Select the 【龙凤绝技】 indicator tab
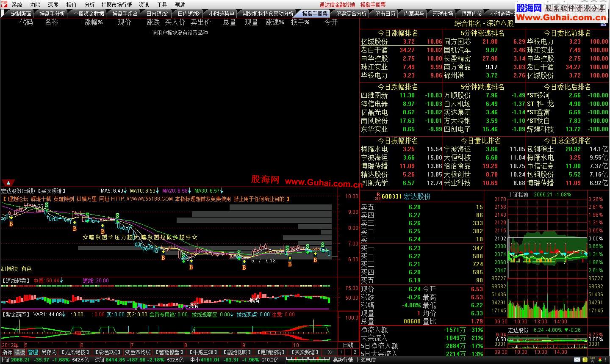610x364 pixels. (75, 352)
